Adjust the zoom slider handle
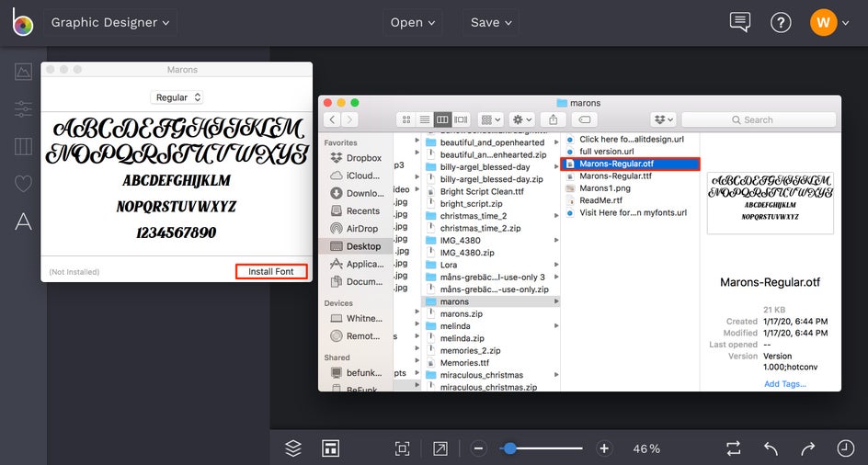This screenshot has width=868, height=465. coord(509,448)
